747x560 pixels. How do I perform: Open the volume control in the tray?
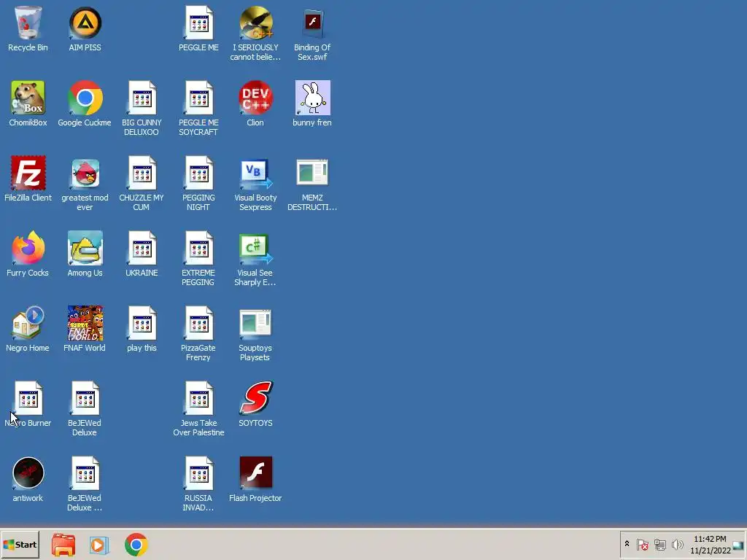677,544
